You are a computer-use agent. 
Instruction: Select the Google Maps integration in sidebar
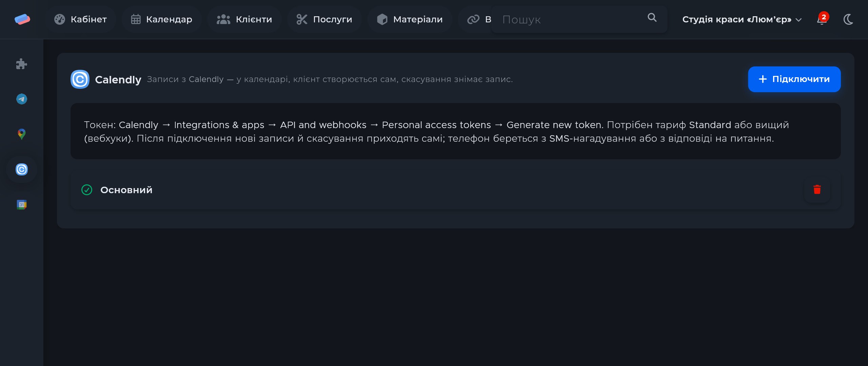point(22,134)
